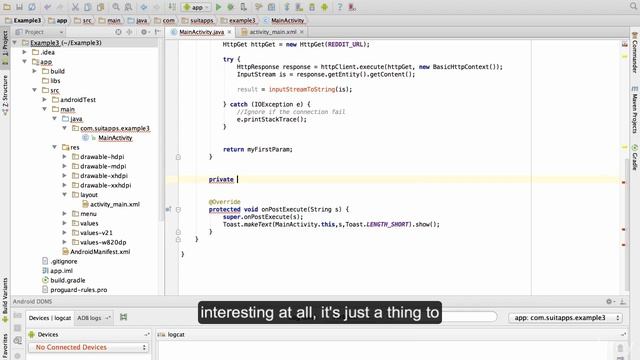Close the activity_main.xml tab
This screenshot has height=360, width=640.
pyautogui.click(x=302, y=32)
